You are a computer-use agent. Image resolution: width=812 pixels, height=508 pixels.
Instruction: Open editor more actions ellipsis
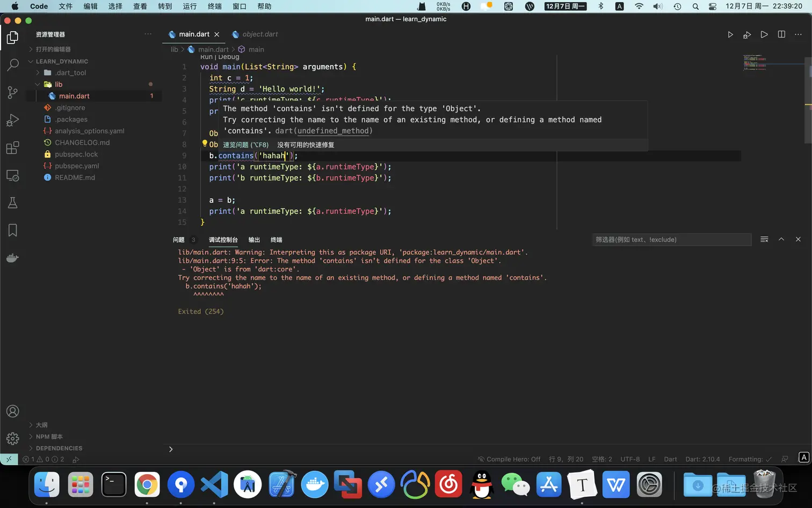pyautogui.click(x=798, y=34)
